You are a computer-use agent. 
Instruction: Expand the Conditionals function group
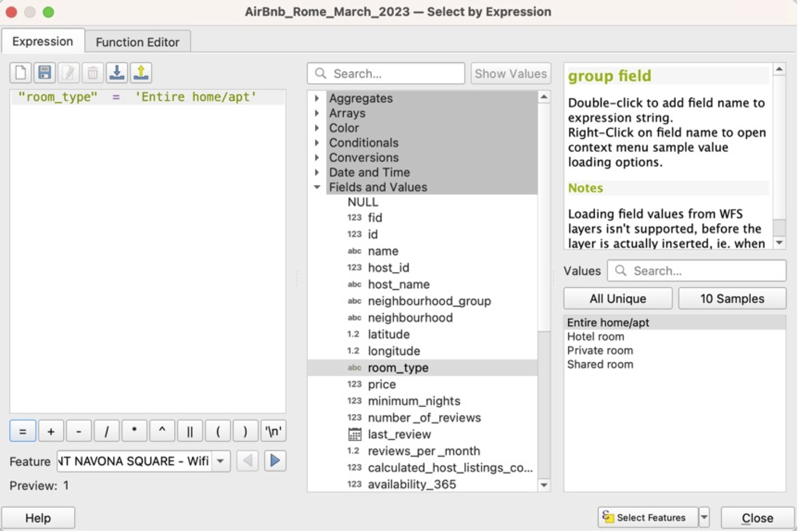pos(317,143)
